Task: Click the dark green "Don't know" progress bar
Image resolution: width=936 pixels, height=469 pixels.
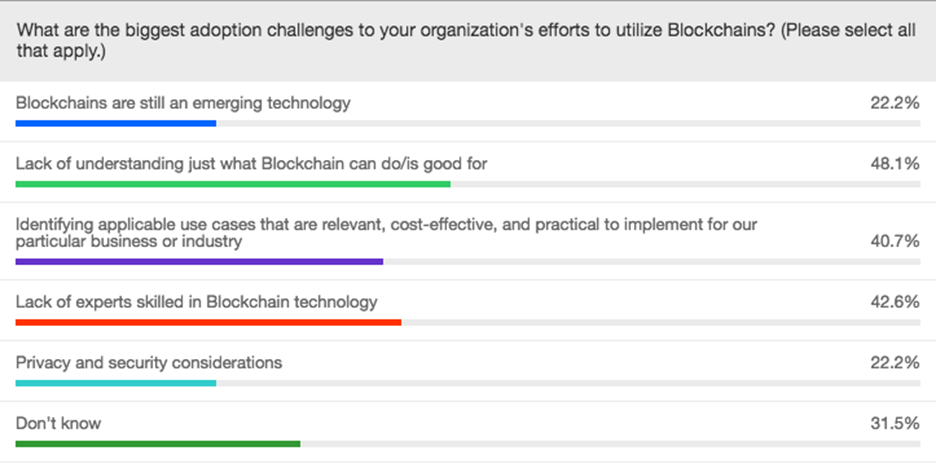Action: [x=158, y=443]
